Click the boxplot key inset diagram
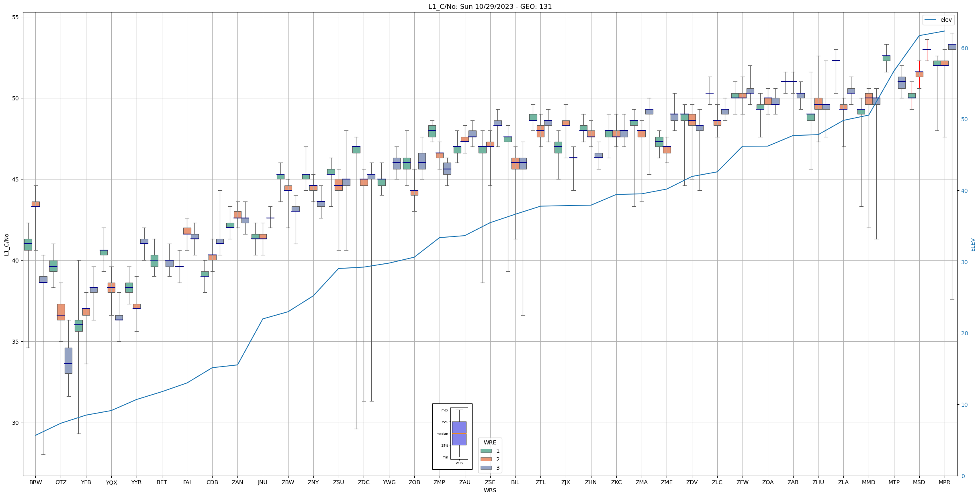 [x=452, y=436]
